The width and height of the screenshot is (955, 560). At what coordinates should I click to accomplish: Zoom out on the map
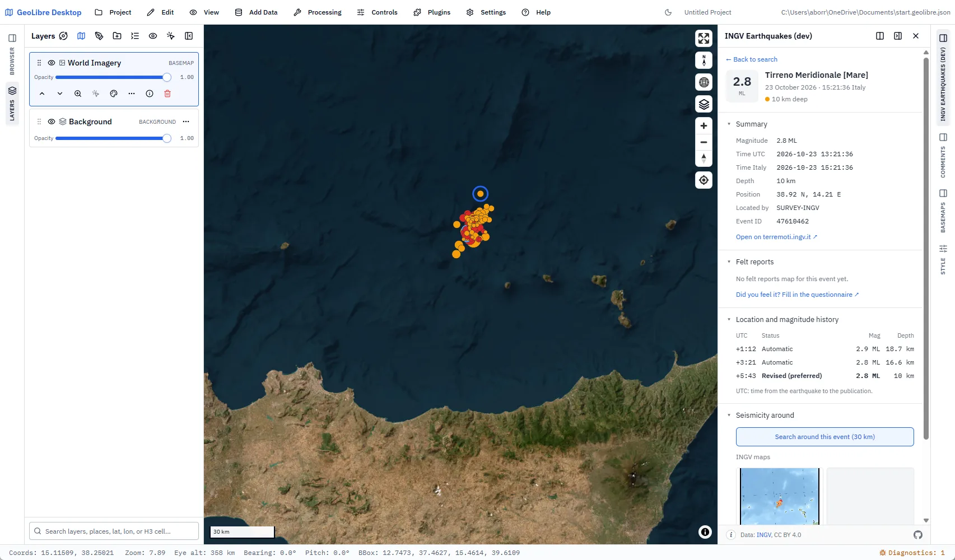click(x=704, y=142)
